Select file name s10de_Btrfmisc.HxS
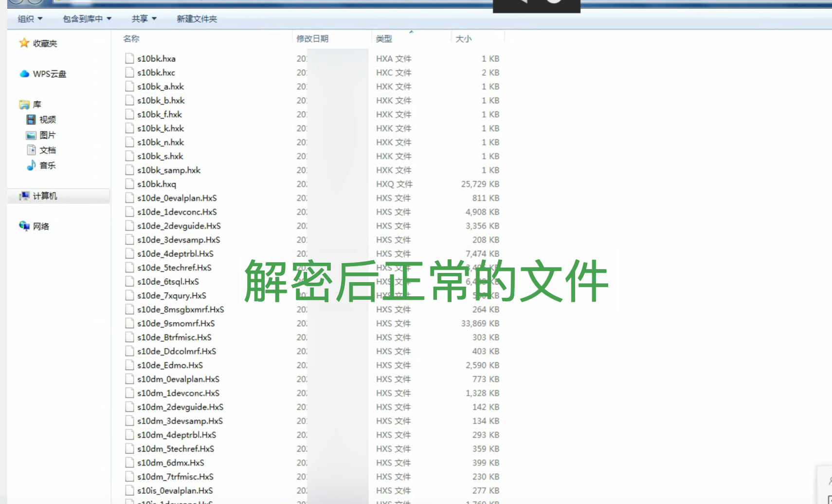Image resolution: width=832 pixels, height=504 pixels. (x=174, y=337)
